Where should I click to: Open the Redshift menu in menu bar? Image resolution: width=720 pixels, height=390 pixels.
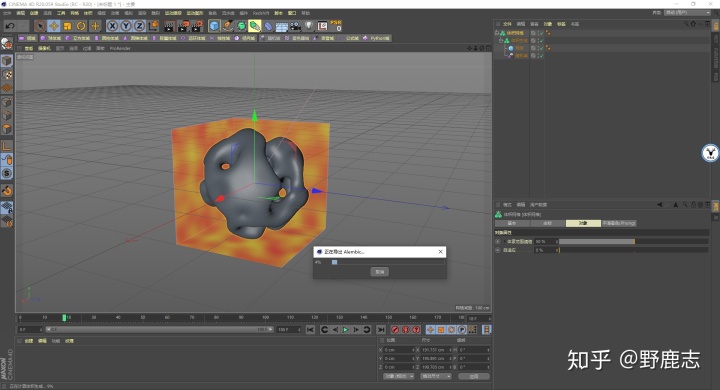click(x=261, y=13)
